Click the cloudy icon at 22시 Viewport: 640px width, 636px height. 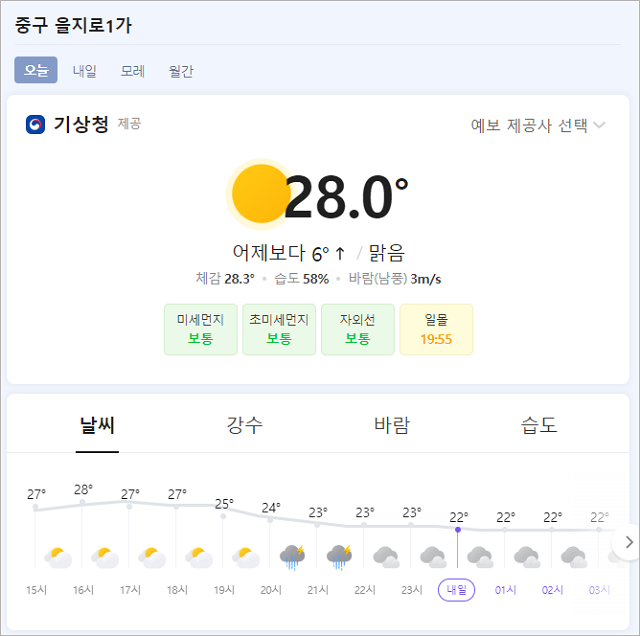387,558
